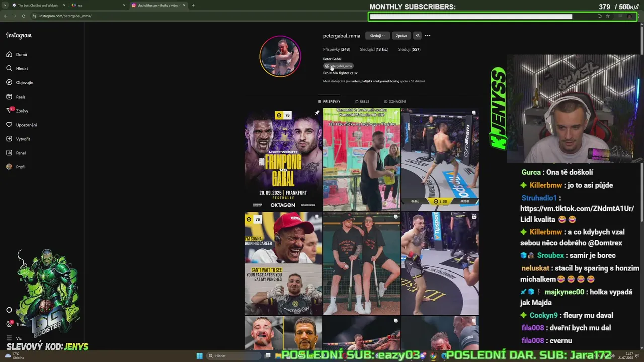Open site information icon in address bar
This screenshot has width=644, height=362.
click(35, 16)
